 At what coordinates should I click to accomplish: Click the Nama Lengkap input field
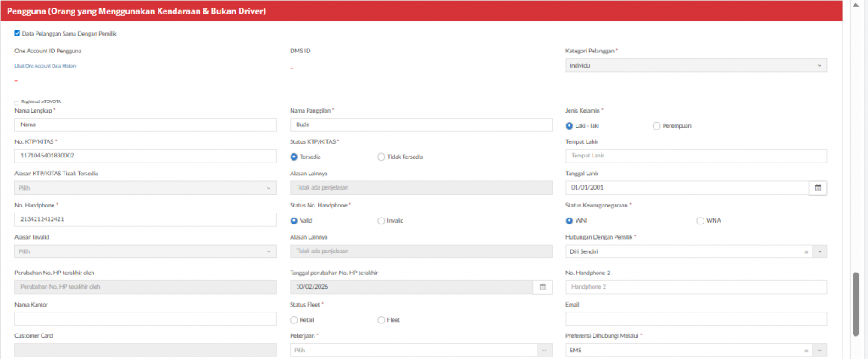pyautogui.click(x=146, y=124)
